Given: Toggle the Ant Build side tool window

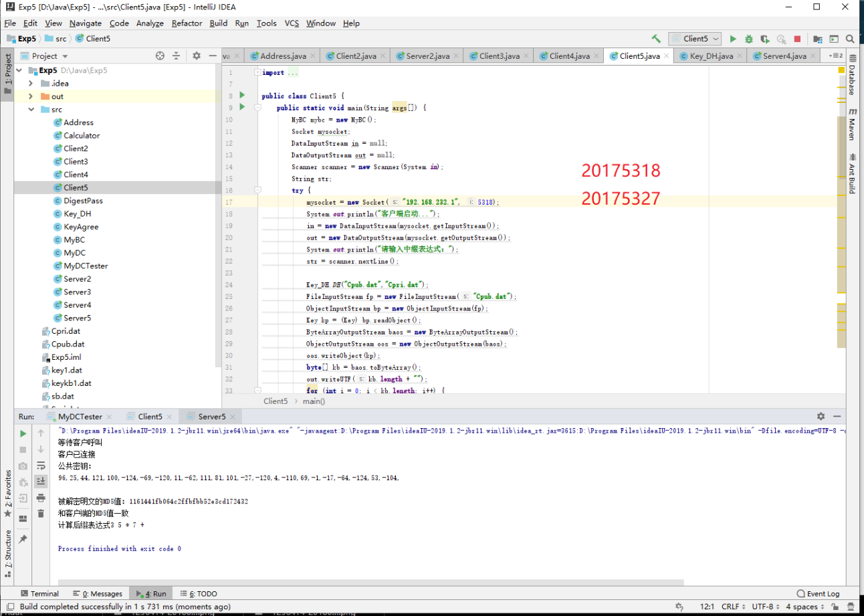Looking at the screenshot, I should 852,173.
